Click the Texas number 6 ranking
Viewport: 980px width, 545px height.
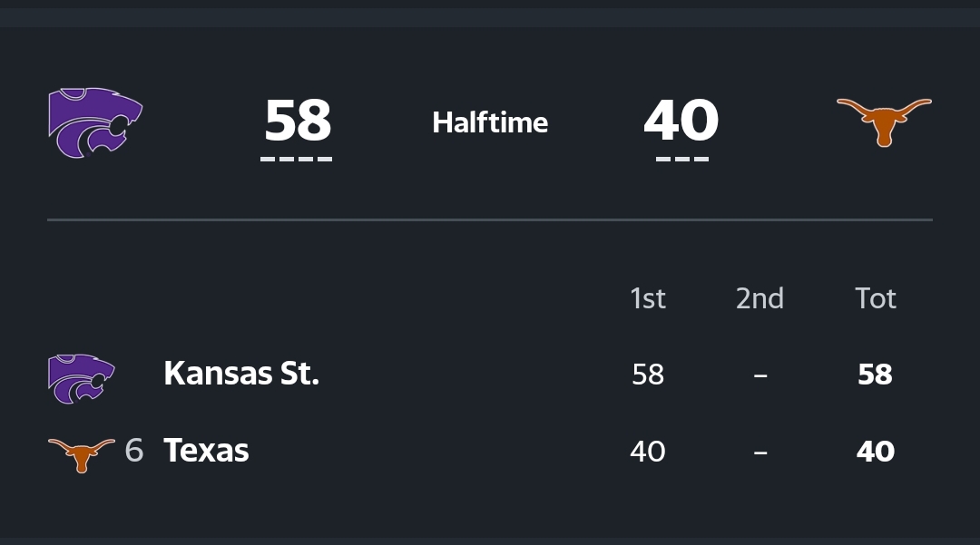(134, 451)
